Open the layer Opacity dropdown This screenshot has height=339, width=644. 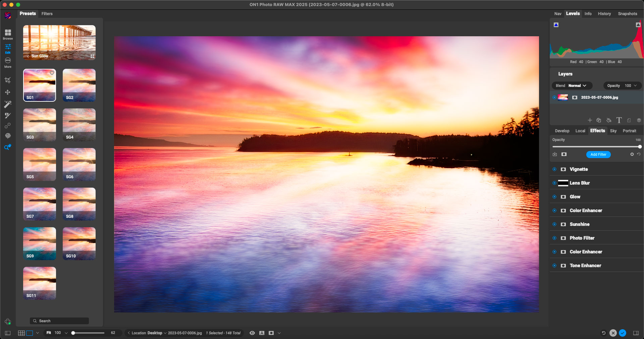click(x=635, y=86)
